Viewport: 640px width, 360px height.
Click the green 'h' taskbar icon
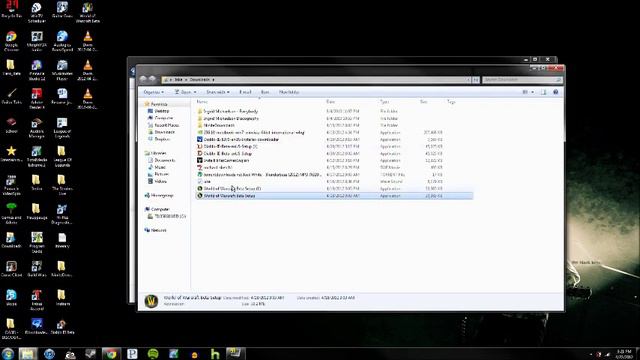coord(215,353)
